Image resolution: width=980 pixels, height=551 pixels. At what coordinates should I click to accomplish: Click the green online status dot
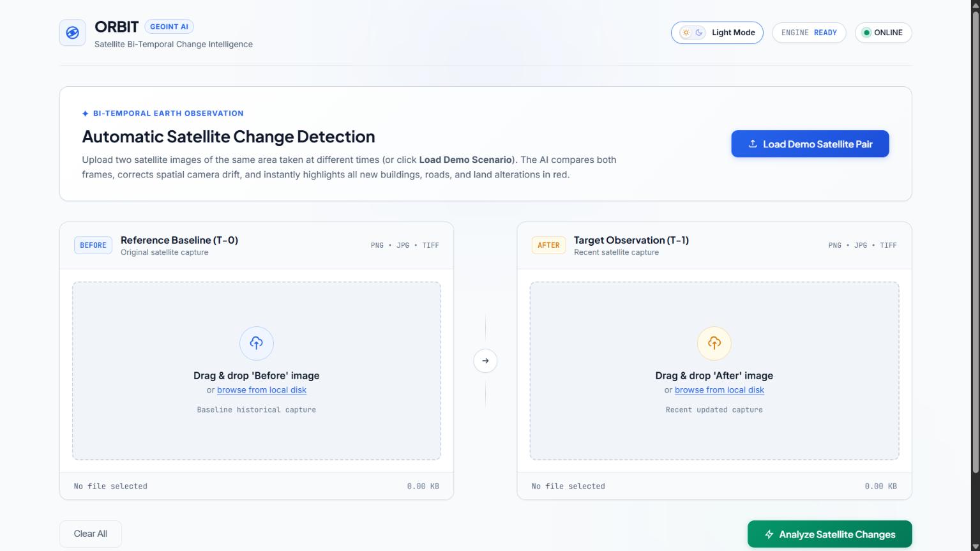[x=866, y=33]
